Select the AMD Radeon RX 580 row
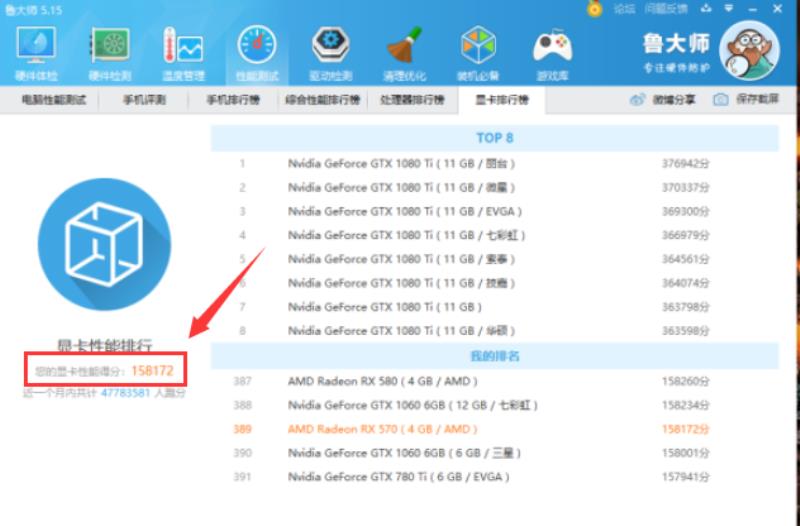The height and width of the screenshot is (526, 800). 494,382
